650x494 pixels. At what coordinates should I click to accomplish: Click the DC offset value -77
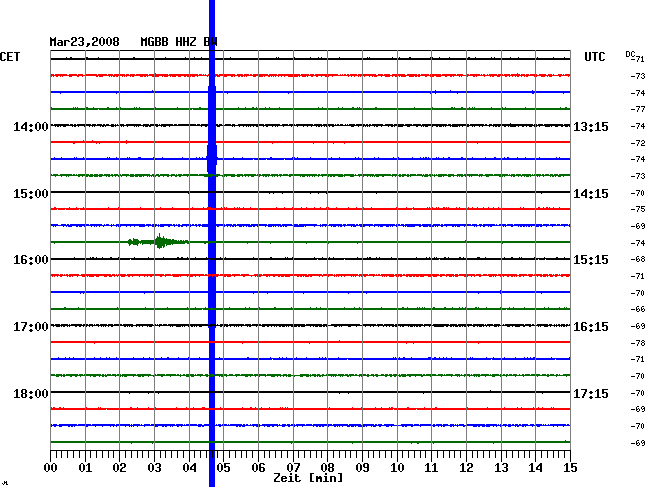pos(638,109)
